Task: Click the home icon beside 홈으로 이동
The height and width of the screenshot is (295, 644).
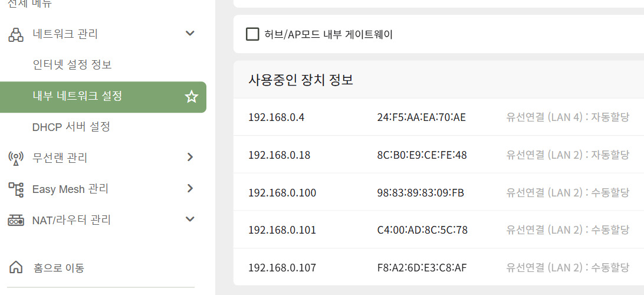Action: point(16,267)
